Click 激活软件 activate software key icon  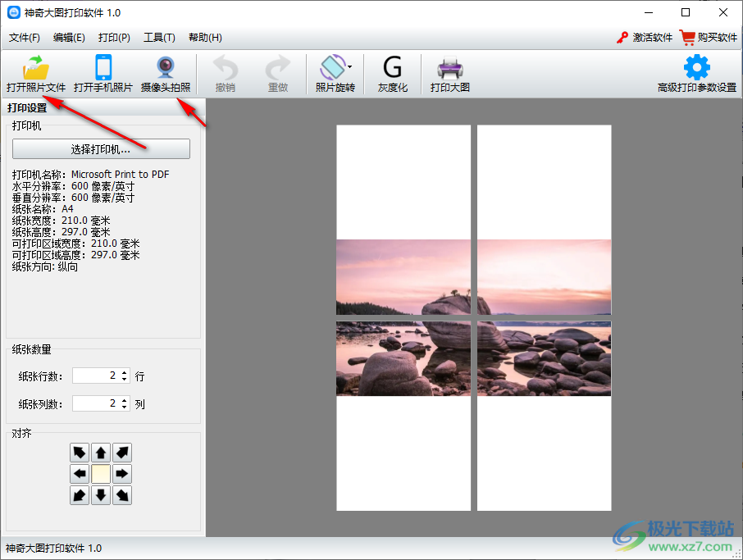[x=645, y=37]
